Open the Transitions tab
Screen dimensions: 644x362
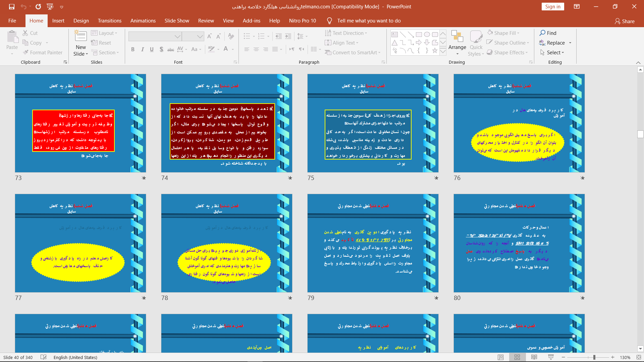pos(110,21)
